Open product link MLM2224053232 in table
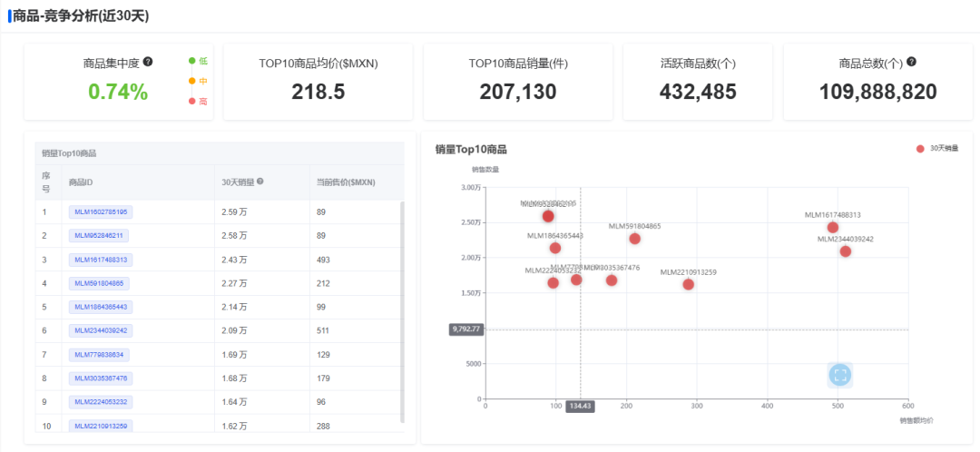 click(x=101, y=401)
